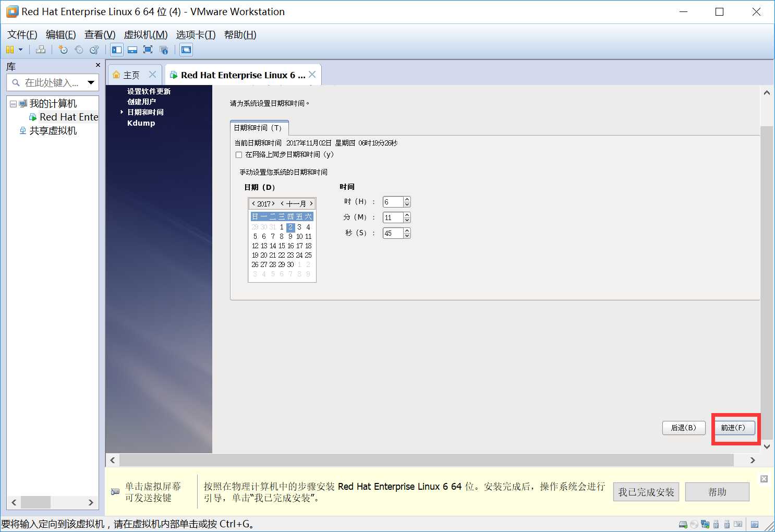
Task: Dismiss the yellow install hint bar
Action: pyautogui.click(x=764, y=479)
